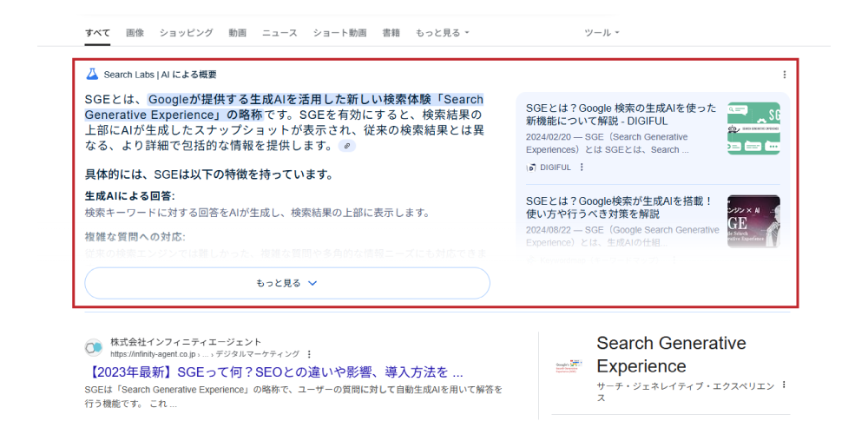The image size is (868, 434).
Task: Open options menu beside デジタルマーケティング breadcrumb
Action: [309, 354]
